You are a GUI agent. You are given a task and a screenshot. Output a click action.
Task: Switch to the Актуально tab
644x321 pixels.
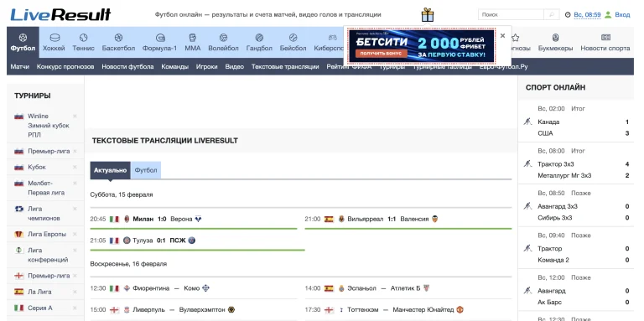coord(111,170)
